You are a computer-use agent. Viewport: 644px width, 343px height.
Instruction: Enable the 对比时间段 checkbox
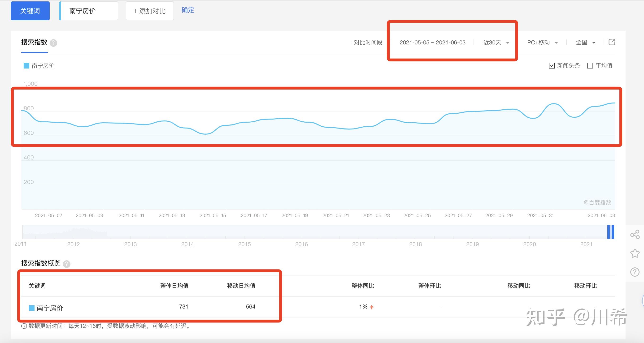(x=348, y=43)
